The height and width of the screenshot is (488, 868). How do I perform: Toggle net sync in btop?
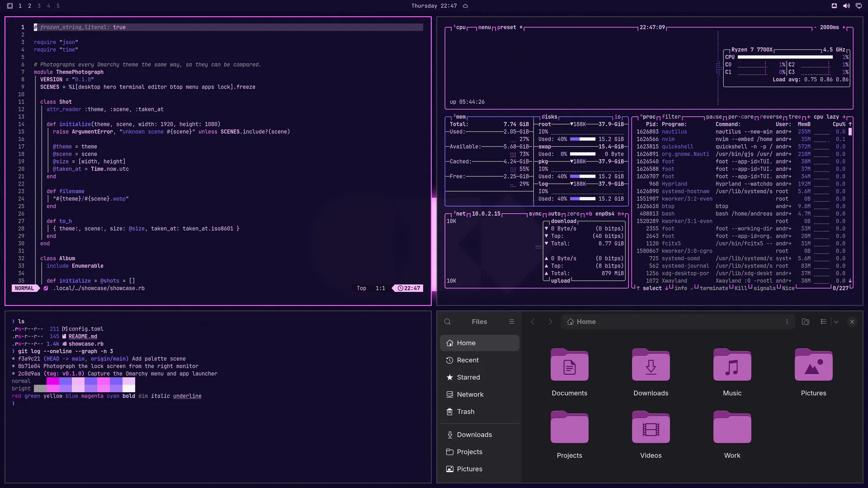coord(535,214)
